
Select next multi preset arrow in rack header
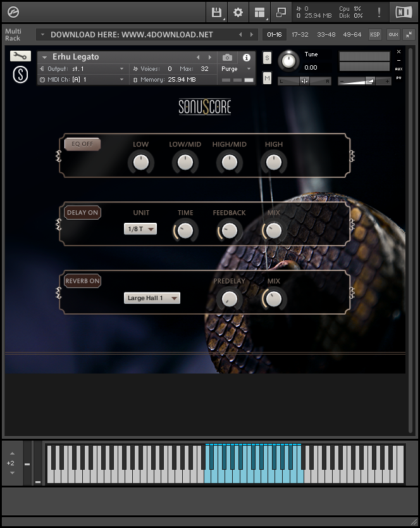click(x=251, y=34)
